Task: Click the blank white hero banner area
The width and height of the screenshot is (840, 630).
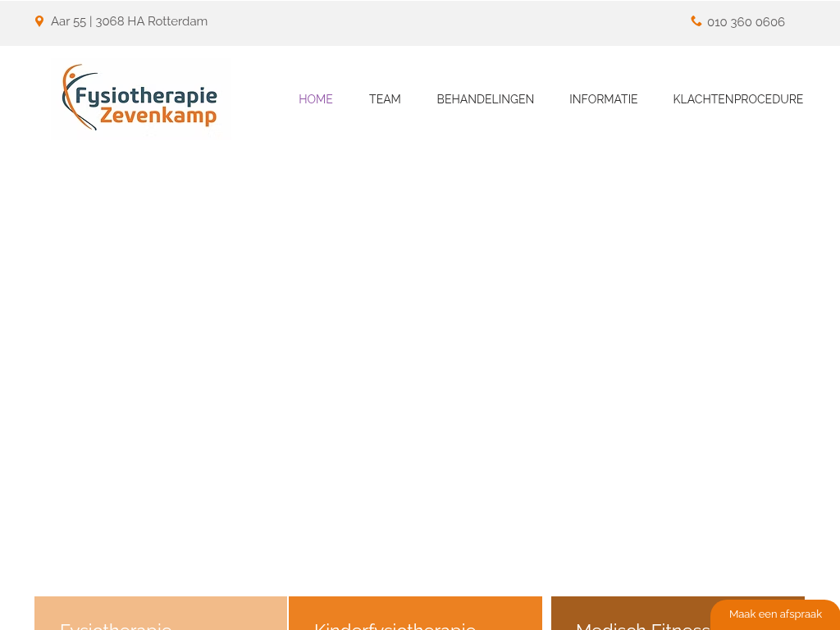Action: (x=420, y=361)
